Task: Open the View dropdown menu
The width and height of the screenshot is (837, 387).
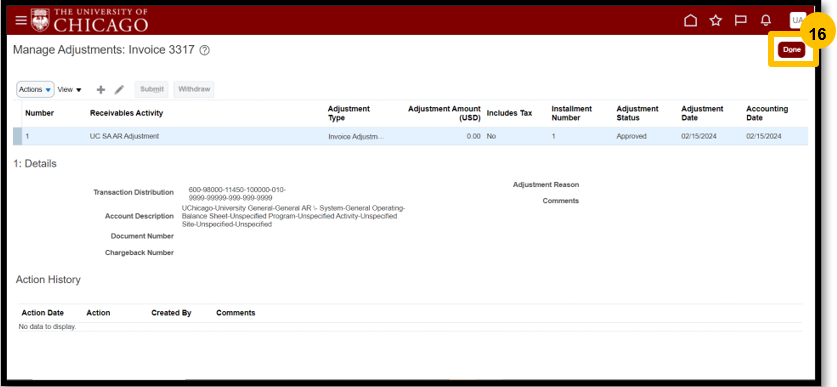Action: (69, 90)
